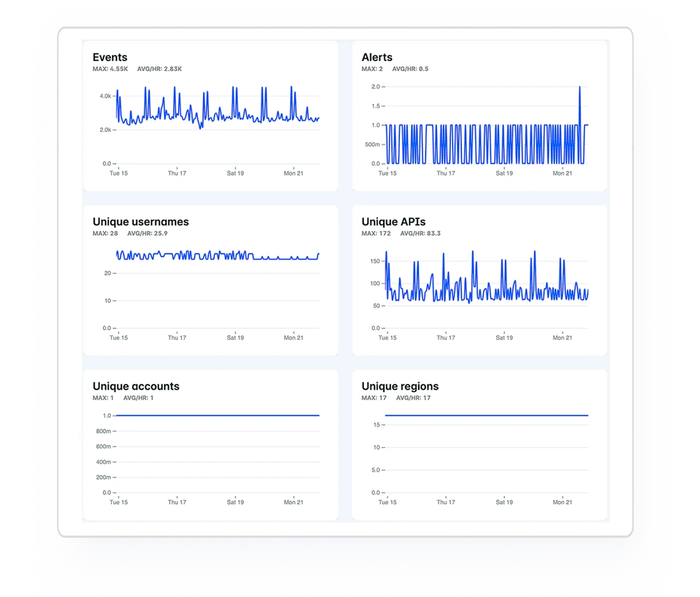Click the 2.0 spike in the Alerts chart
Image resolution: width=700 pixels, height=597 pixels.
580,88
